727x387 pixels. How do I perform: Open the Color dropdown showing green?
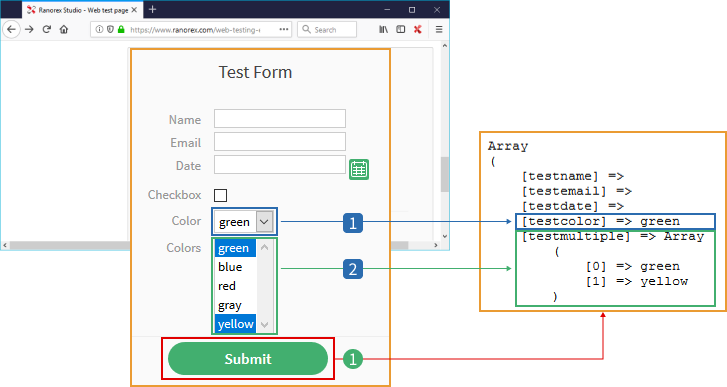244,222
